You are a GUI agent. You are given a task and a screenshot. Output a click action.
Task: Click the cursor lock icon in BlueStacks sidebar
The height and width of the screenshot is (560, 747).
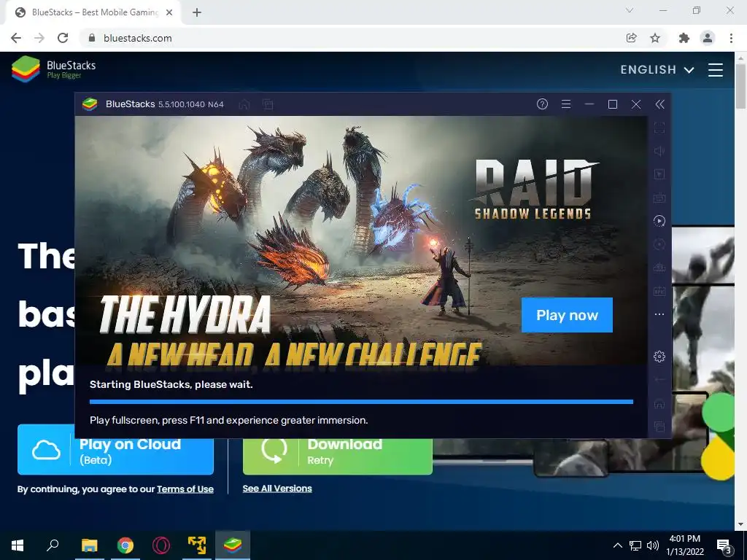pyautogui.click(x=659, y=174)
